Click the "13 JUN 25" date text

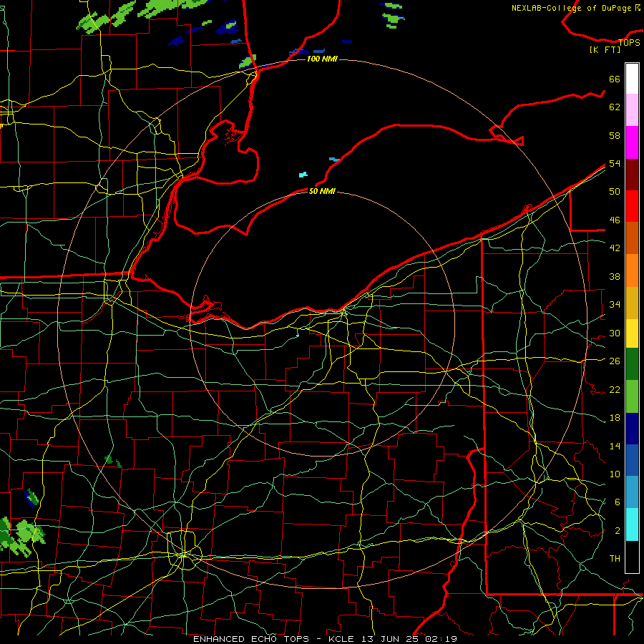[390, 639]
